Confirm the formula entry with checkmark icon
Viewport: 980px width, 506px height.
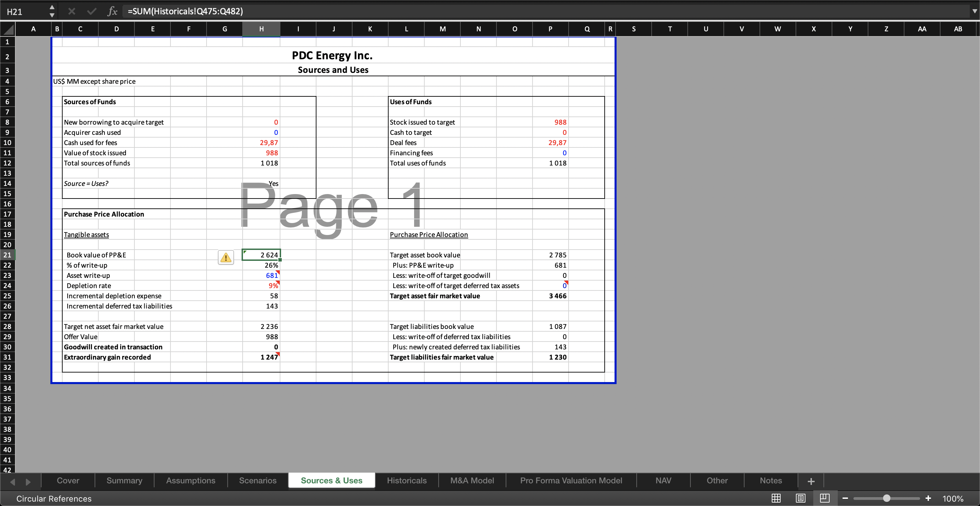pos(91,12)
